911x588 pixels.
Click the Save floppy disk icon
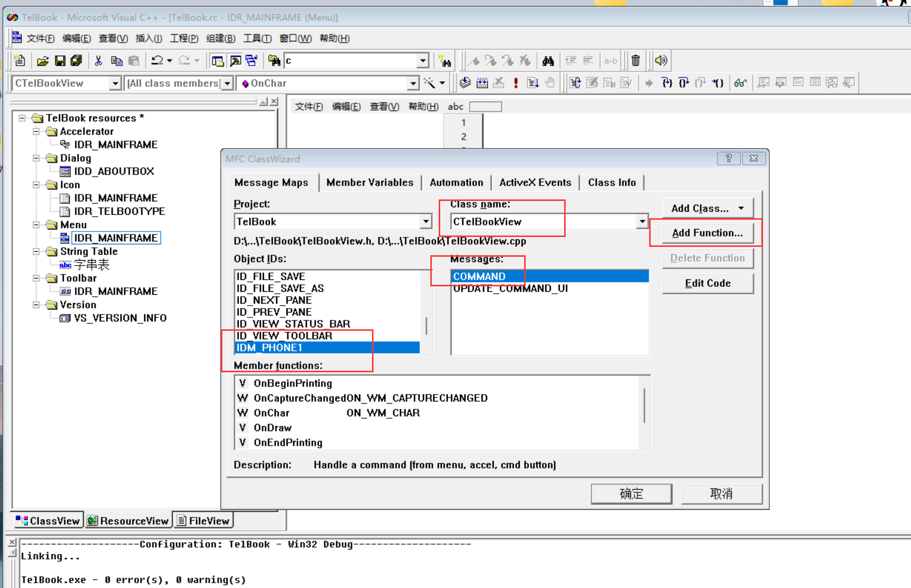60,61
